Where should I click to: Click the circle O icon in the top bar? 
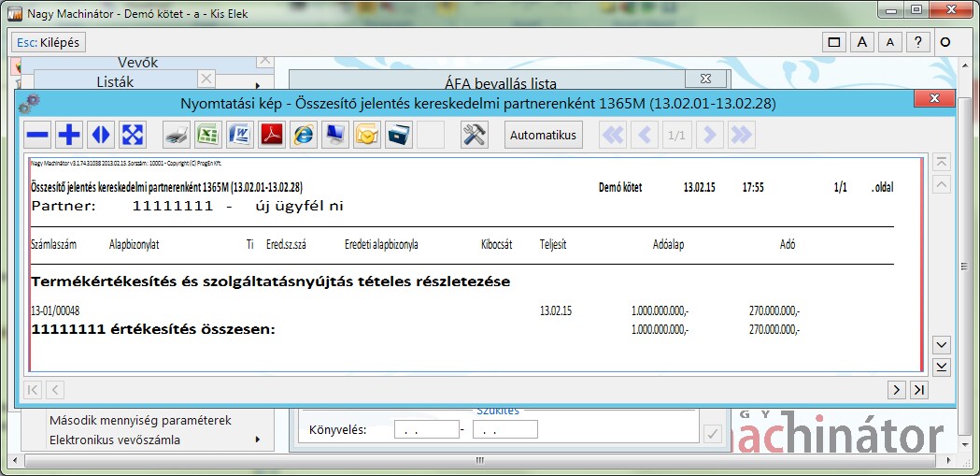coord(945,42)
